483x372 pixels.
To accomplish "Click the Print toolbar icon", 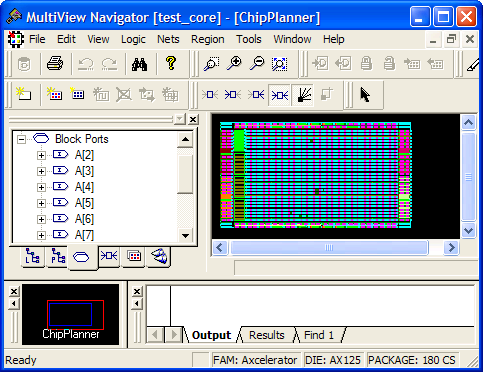I will pyautogui.click(x=55, y=63).
